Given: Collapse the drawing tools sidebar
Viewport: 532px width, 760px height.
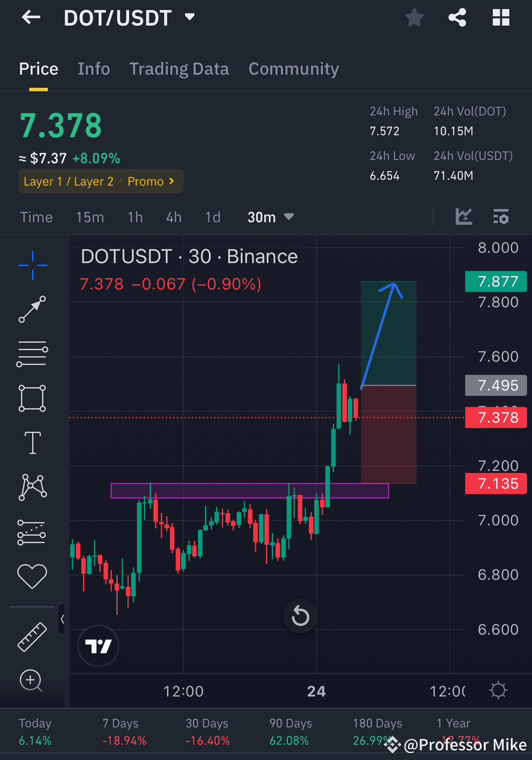Looking at the screenshot, I should (62, 620).
